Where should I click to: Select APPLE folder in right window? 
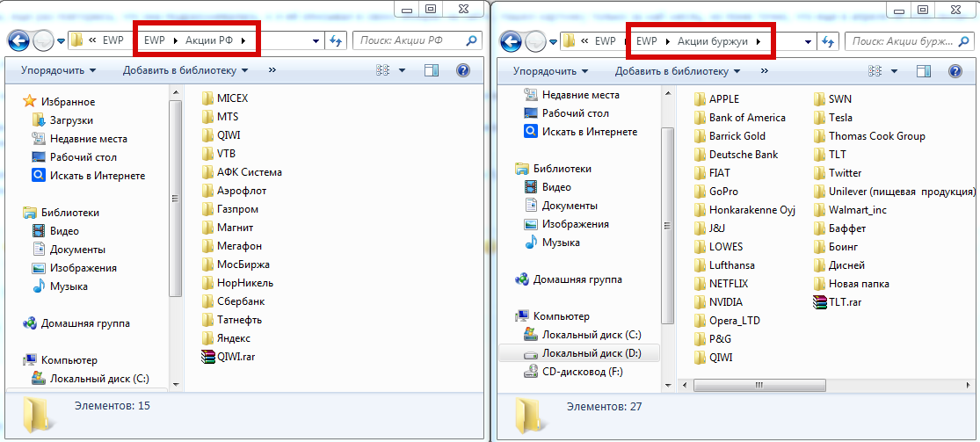point(717,98)
